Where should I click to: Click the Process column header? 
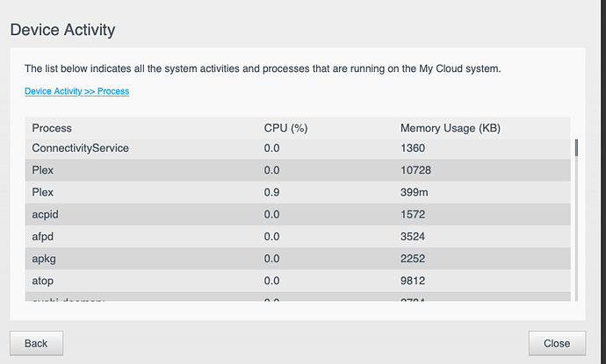point(52,128)
